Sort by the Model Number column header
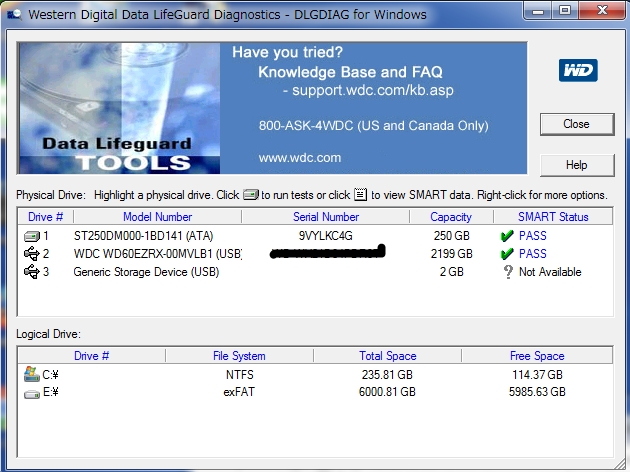This screenshot has height=472, width=630. pyautogui.click(x=158, y=217)
